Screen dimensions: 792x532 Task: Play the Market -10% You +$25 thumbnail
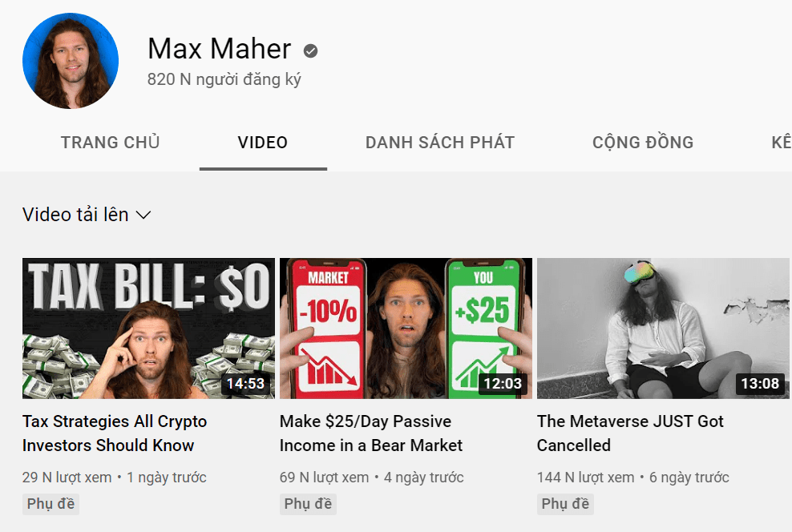[406, 328]
